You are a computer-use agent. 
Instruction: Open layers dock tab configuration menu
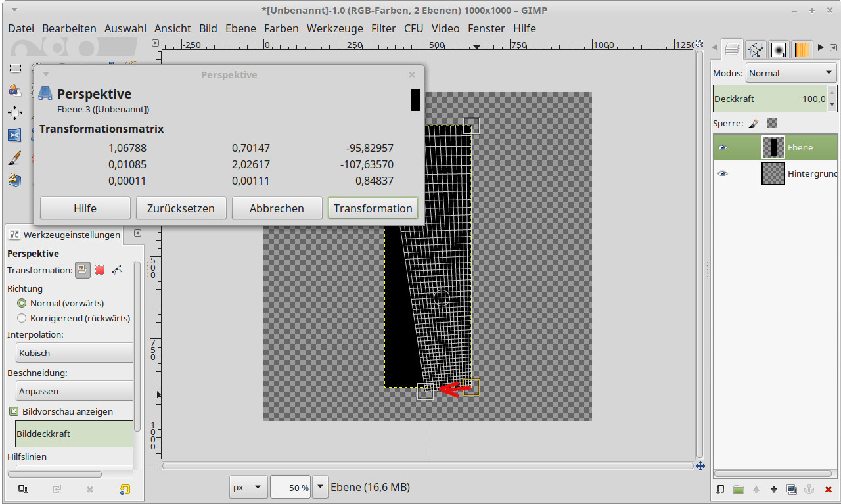click(832, 48)
